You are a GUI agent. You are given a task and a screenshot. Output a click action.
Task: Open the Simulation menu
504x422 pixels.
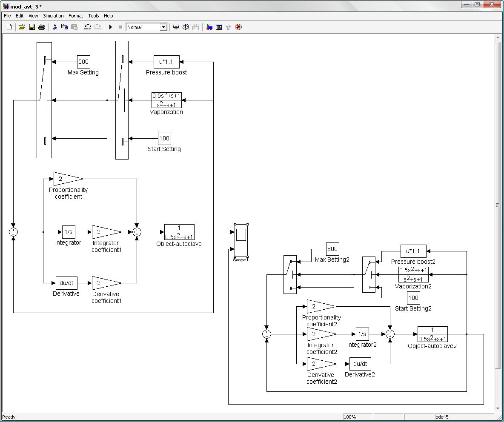coord(53,16)
